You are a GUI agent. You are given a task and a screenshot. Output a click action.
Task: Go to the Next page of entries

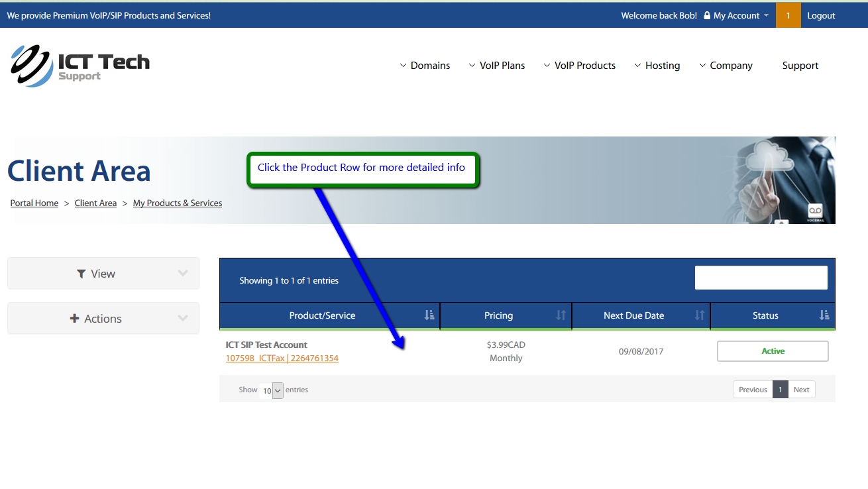tap(801, 390)
